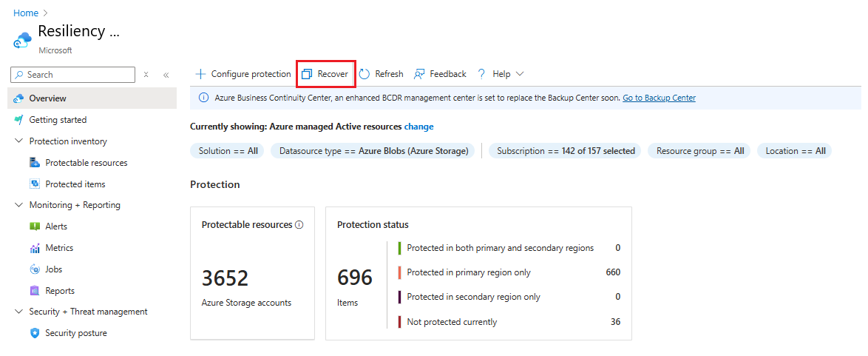Click the Protectable resources icon
Viewport: 868px width, 356px height.
(x=35, y=163)
